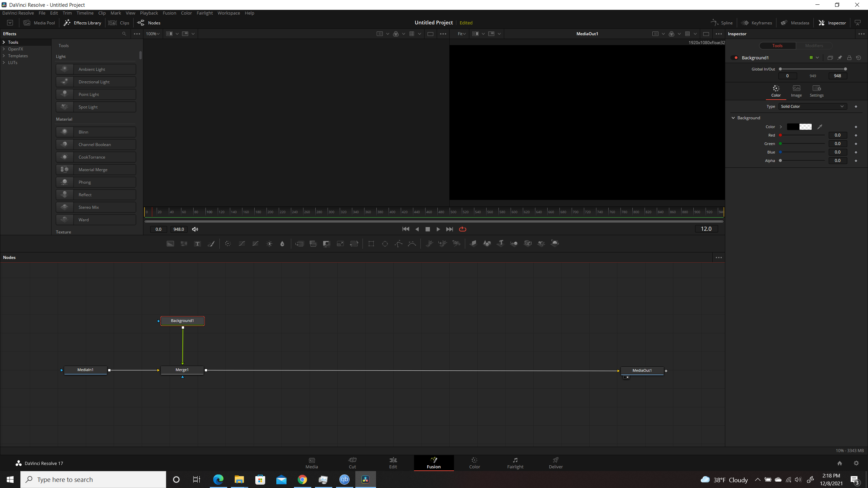This screenshot has width=868, height=488.
Task: Add a Resize node from the toolbar
Action: [340, 244]
